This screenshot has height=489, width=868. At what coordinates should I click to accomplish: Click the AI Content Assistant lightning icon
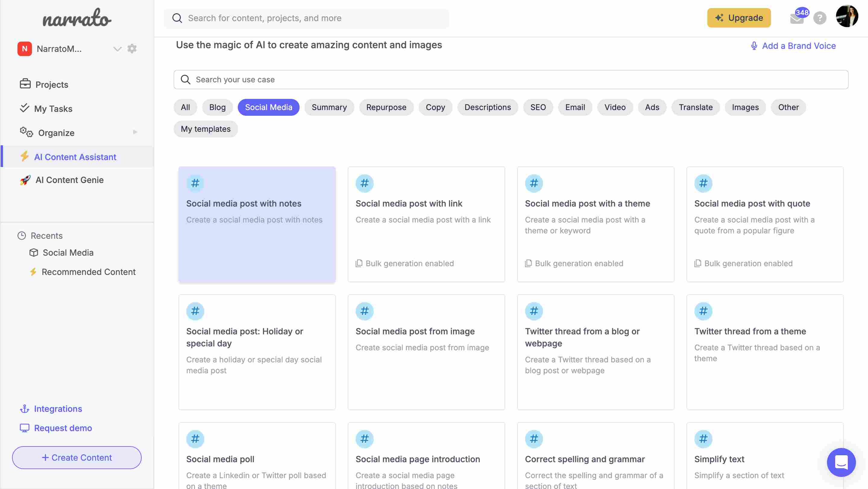coord(24,156)
